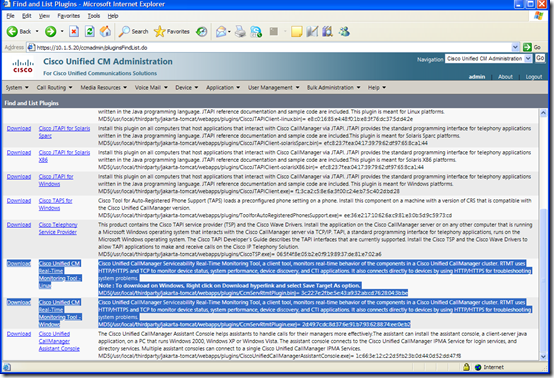Image resolution: width=554 pixels, height=378 pixels.
Task: Open Mail icon dropdown arrow
Action: [x=229, y=32]
